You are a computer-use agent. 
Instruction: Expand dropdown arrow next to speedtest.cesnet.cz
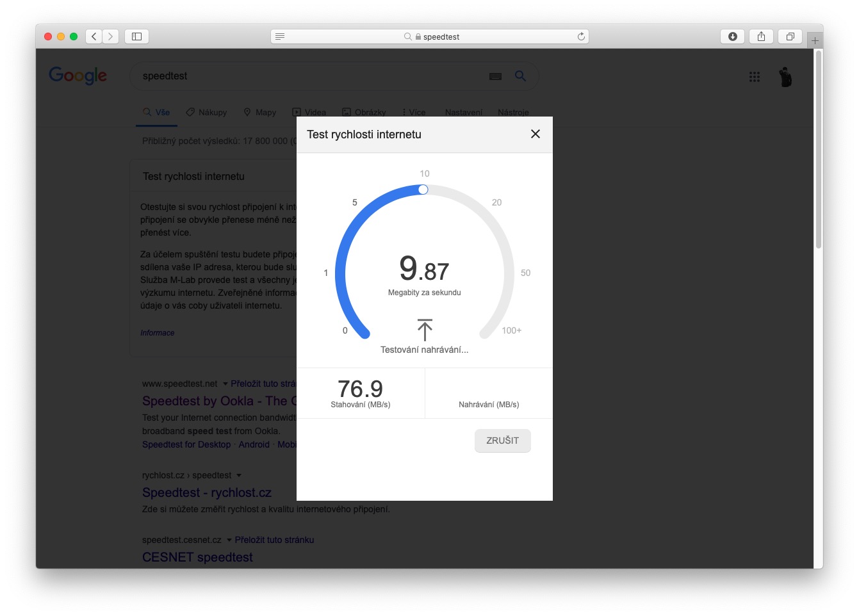click(x=229, y=540)
